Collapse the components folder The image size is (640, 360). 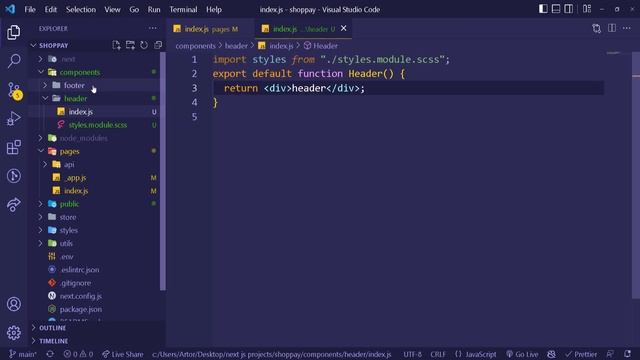tap(41, 72)
